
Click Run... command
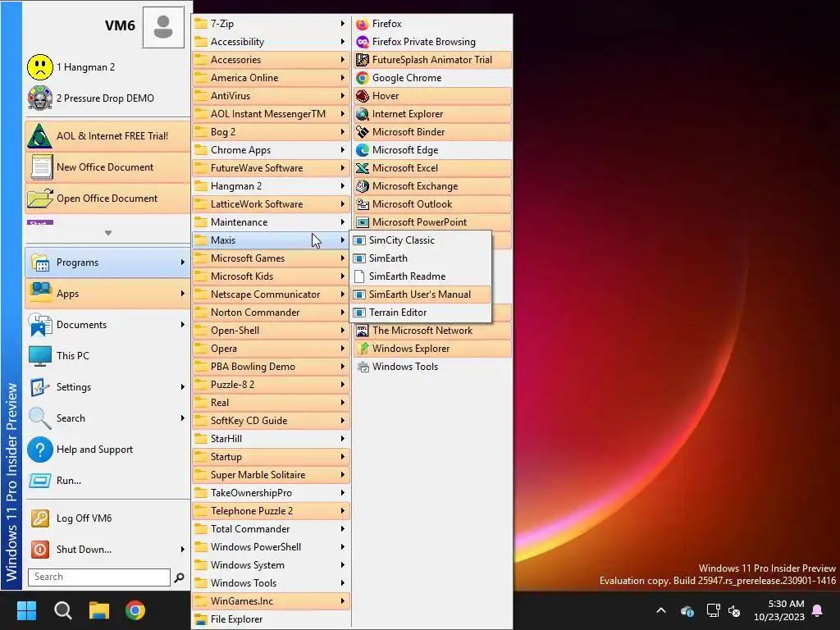click(107, 481)
